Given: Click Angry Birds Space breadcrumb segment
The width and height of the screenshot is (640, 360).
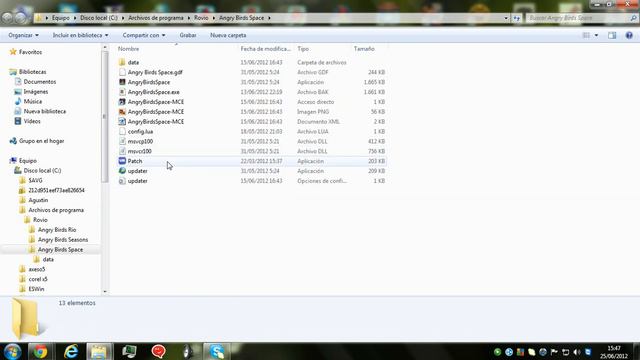Looking at the screenshot, I should [242, 18].
